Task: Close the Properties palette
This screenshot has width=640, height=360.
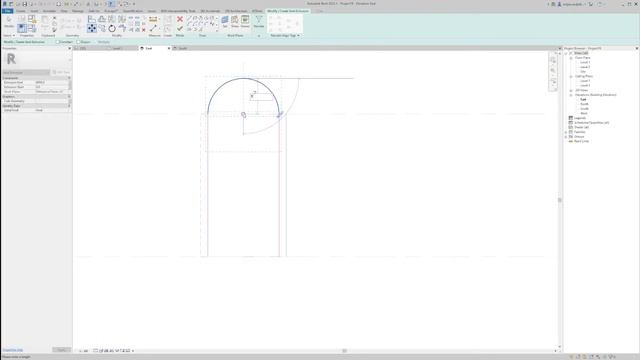Action: pyautogui.click(x=69, y=48)
